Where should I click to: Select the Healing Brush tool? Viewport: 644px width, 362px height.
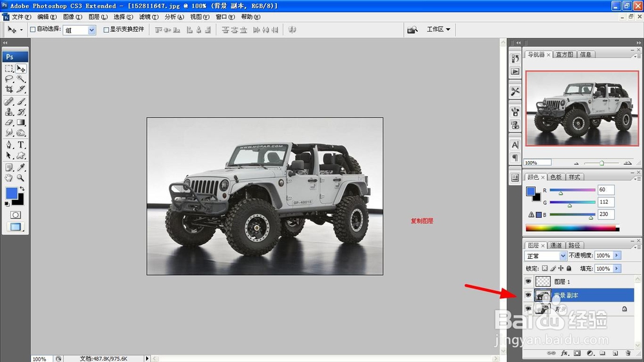point(9,102)
